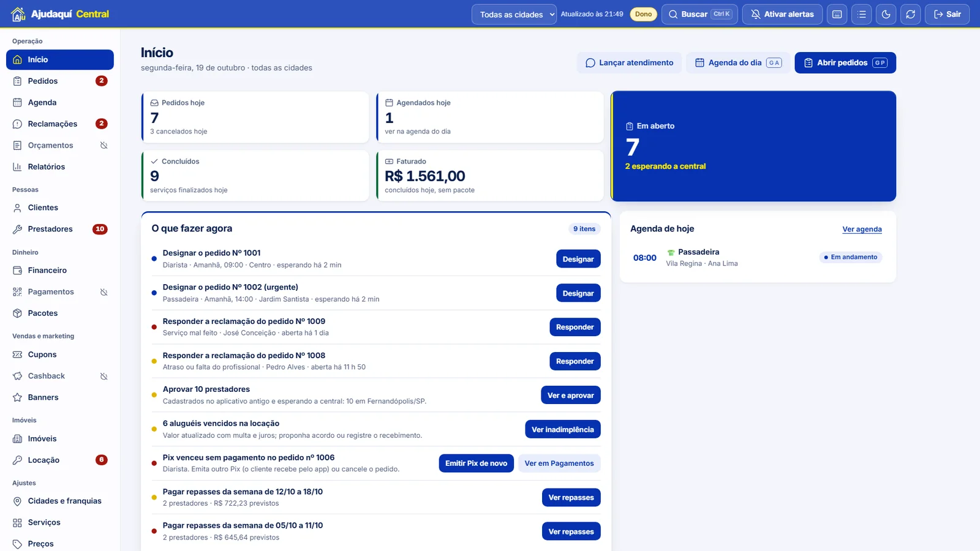Click the Pagamentos QR icon
Image resolution: width=980 pixels, height=551 pixels.
[x=17, y=292]
